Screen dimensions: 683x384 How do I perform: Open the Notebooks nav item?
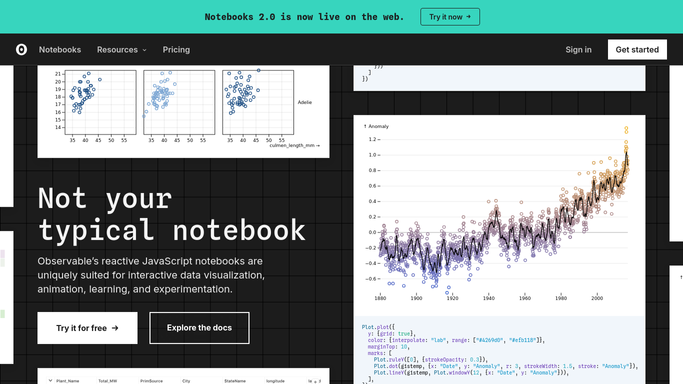click(x=60, y=50)
